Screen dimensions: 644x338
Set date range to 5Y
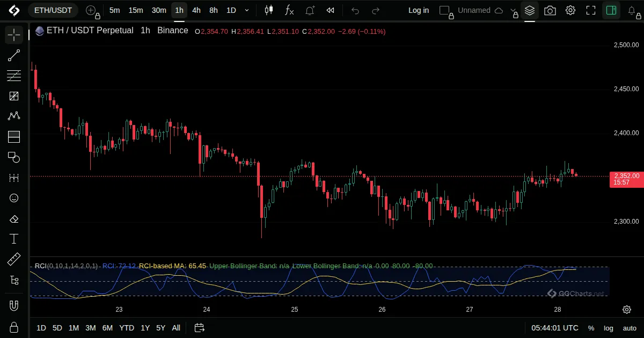pyautogui.click(x=160, y=328)
